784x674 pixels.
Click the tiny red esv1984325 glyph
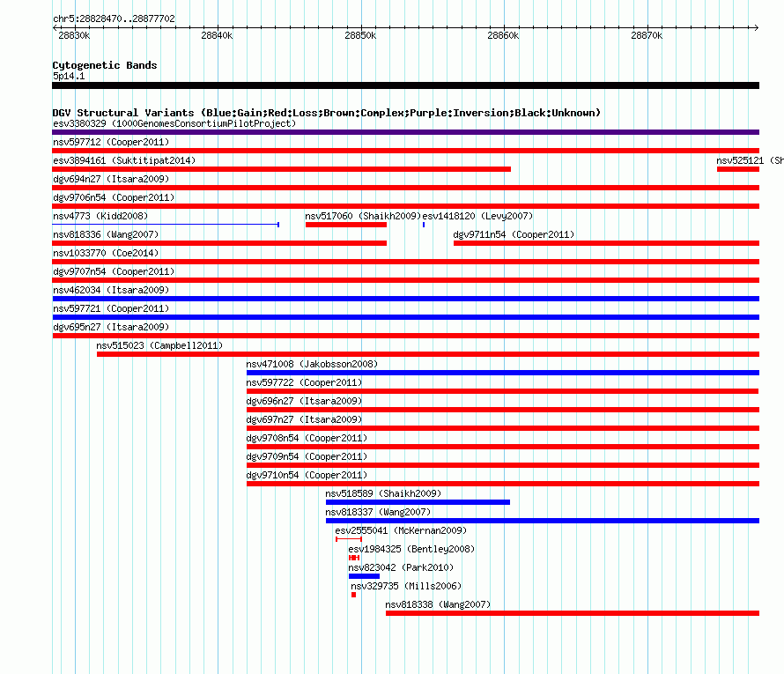(x=354, y=558)
